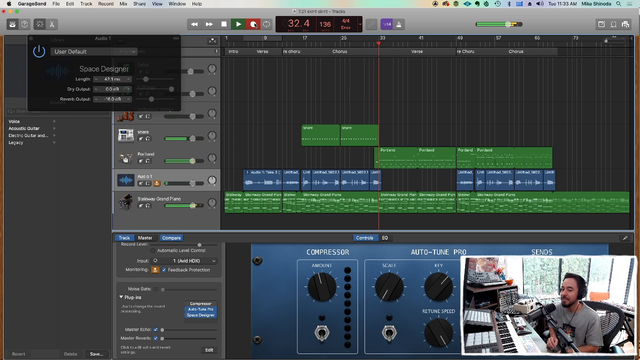Screen dimensions: 640x360
Task: Collapse the Plug-ins disclosure triangle
Action: coord(121,297)
